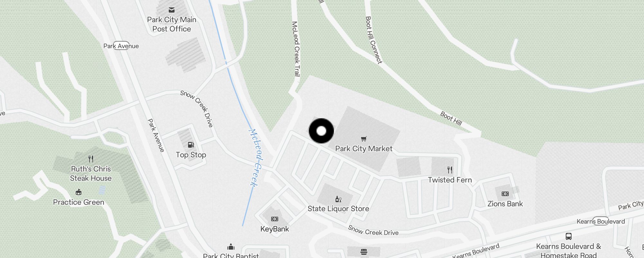Select the Boot Hill Connect trail label
This screenshot has height=258, width=644.
point(374,40)
